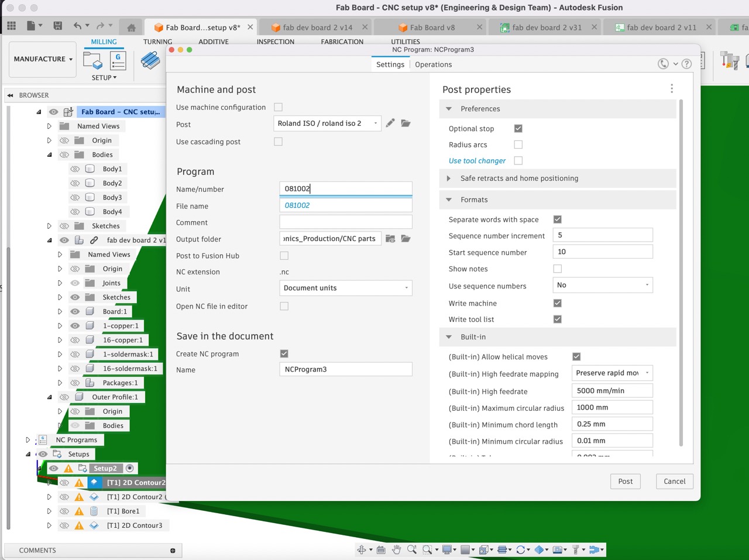The width and height of the screenshot is (749, 560).
Task: Click the Look At icon
Action: click(x=381, y=549)
